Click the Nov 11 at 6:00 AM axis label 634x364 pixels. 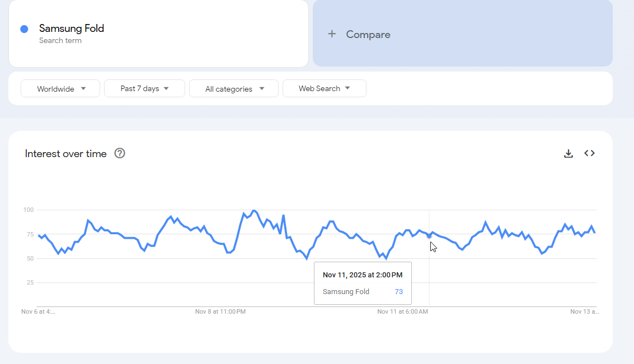(x=402, y=311)
